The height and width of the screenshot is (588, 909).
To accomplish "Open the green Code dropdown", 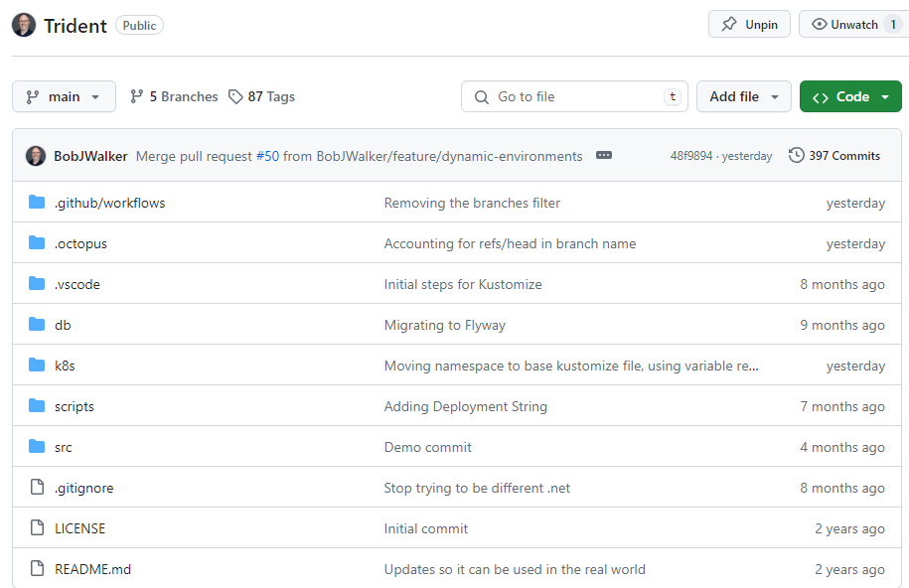I will [x=850, y=96].
